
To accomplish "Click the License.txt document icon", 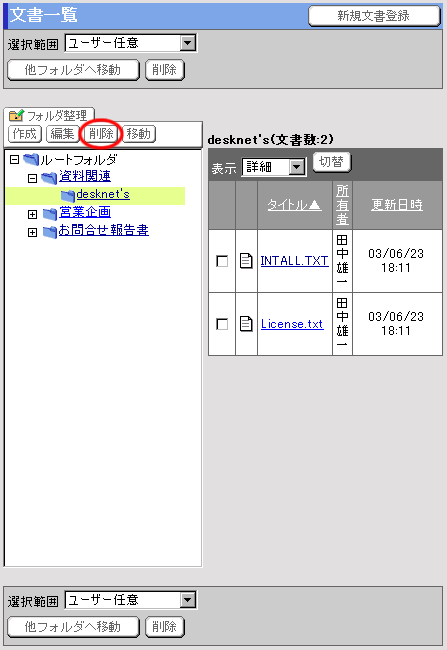I will pos(246,324).
